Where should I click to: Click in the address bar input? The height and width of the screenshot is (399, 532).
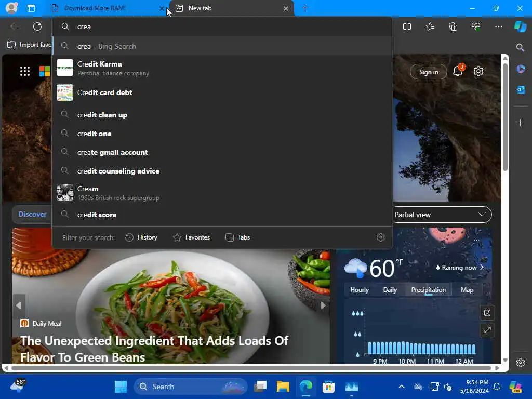(x=222, y=26)
